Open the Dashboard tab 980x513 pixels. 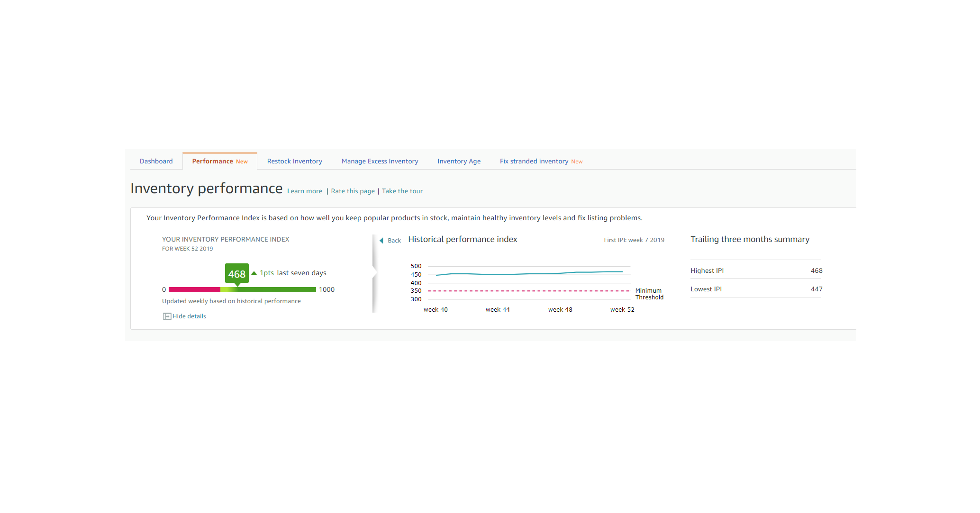pyautogui.click(x=156, y=161)
